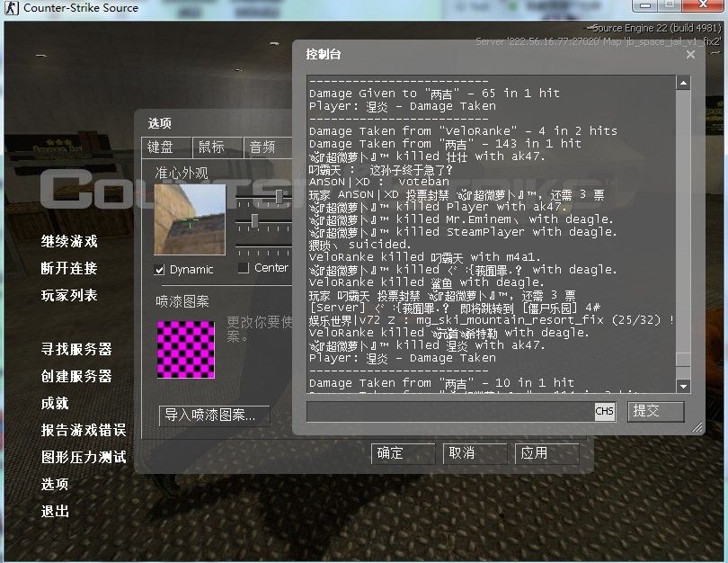Close the 控制台 console window
The image size is (728, 563).
coord(690,54)
